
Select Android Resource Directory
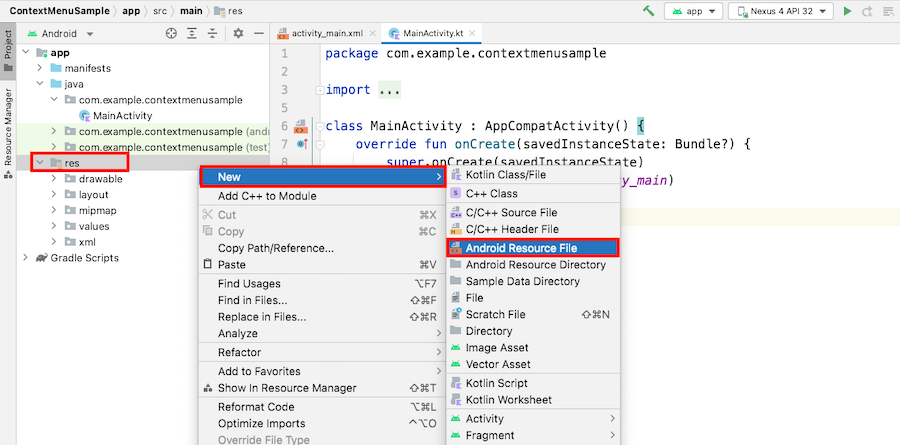(533, 265)
